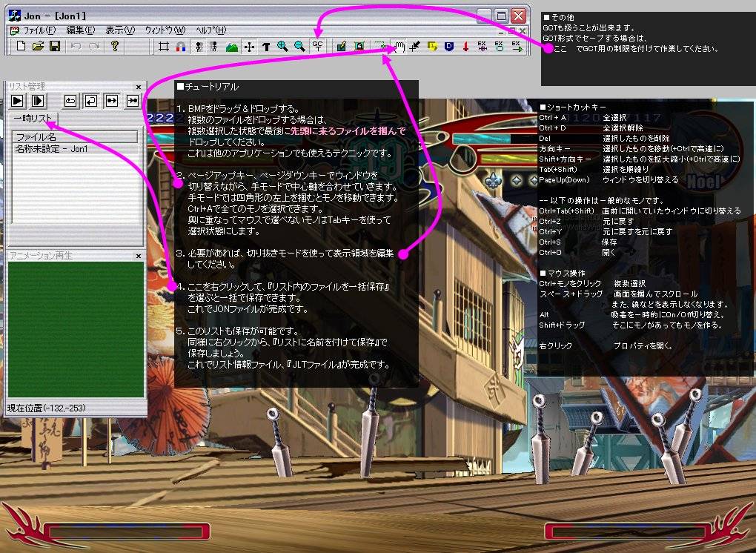The width and height of the screenshot is (756, 553).
Task: Click the document icon left of ファイル(F)
Action: pyautogui.click(x=15, y=30)
